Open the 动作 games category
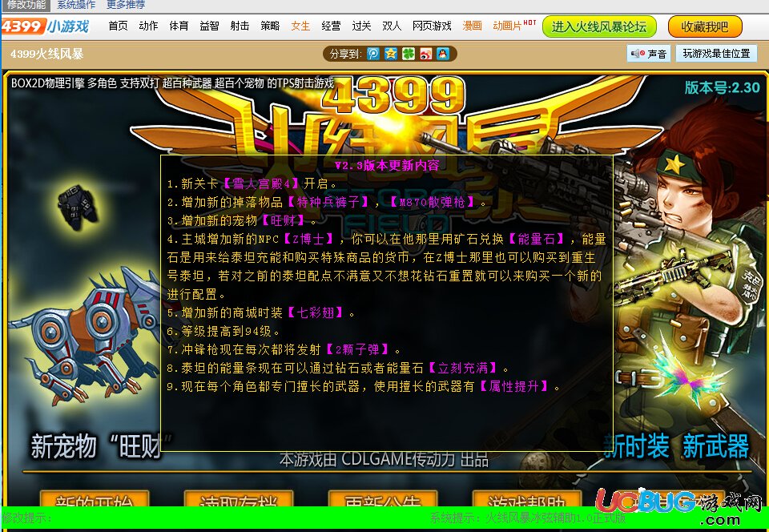 click(149, 26)
